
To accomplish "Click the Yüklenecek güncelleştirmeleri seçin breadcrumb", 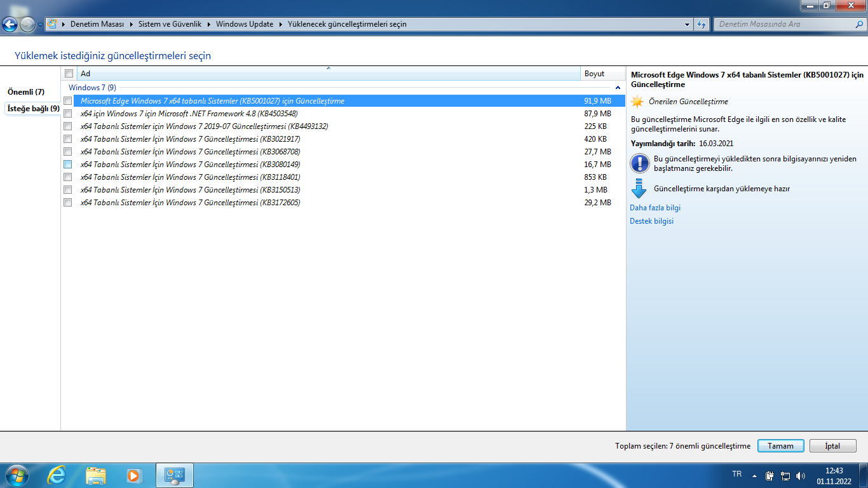I will [347, 24].
